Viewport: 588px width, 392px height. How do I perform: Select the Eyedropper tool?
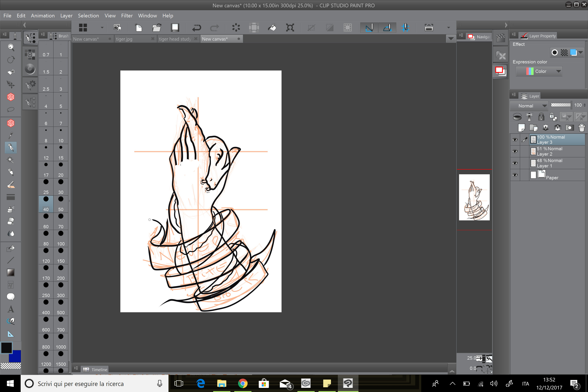(x=11, y=135)
